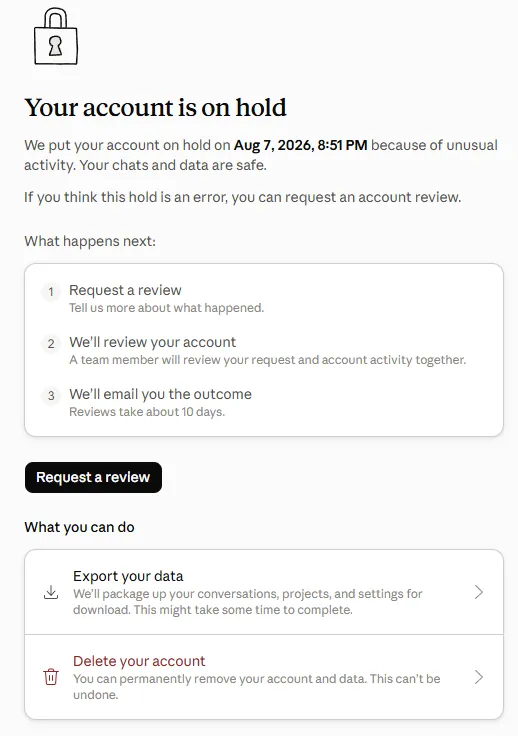Click the What you can do heading

pos(79,527)
